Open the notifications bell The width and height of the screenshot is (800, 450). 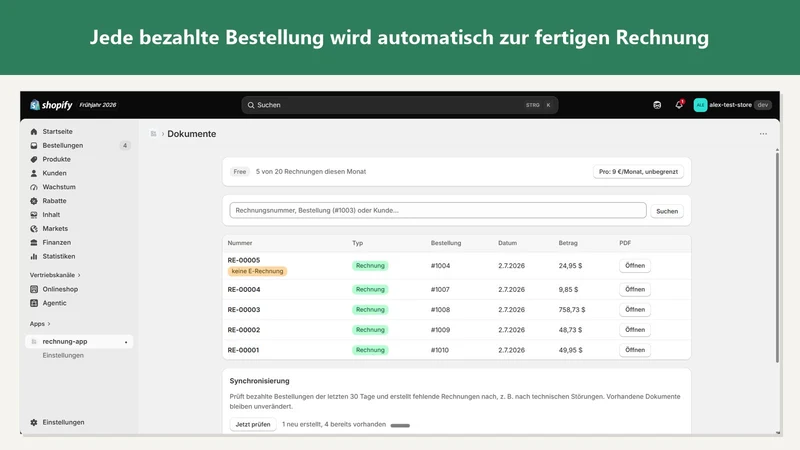coord(679,105)
